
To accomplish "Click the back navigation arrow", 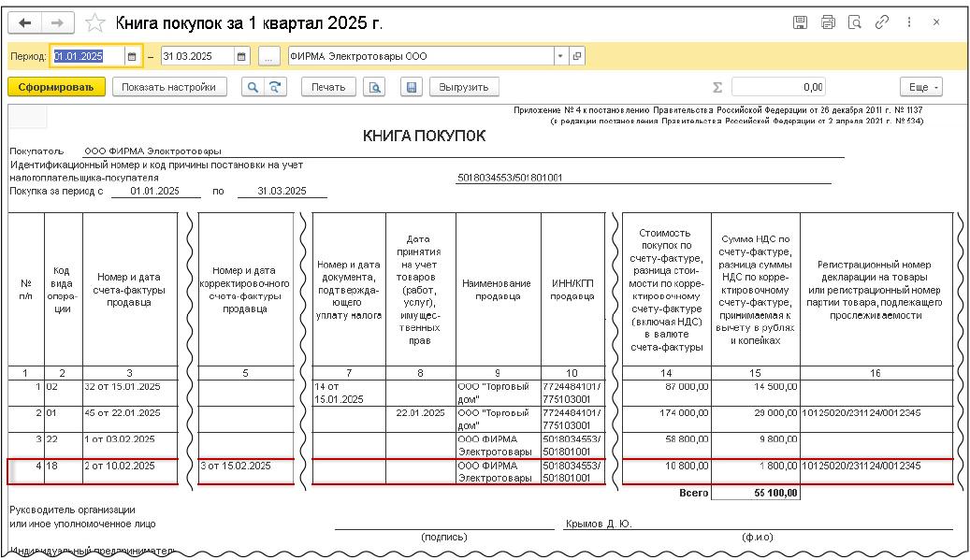I will 24,22.
